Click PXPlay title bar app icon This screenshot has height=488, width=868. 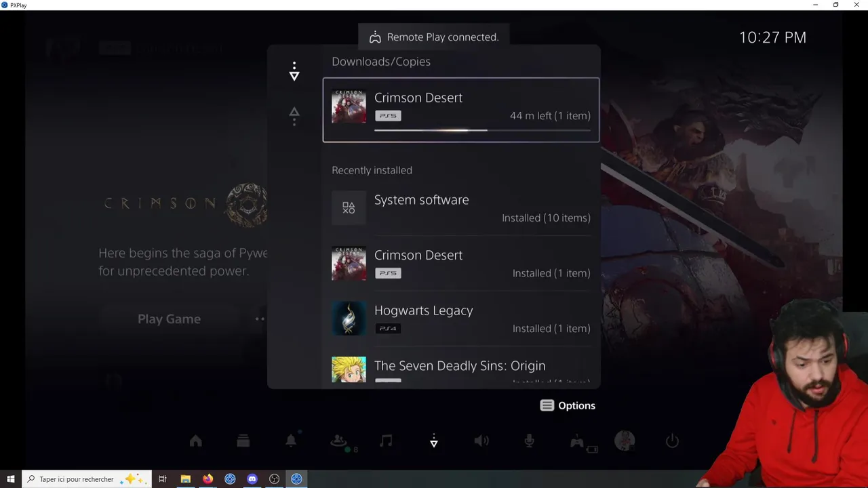5,5
